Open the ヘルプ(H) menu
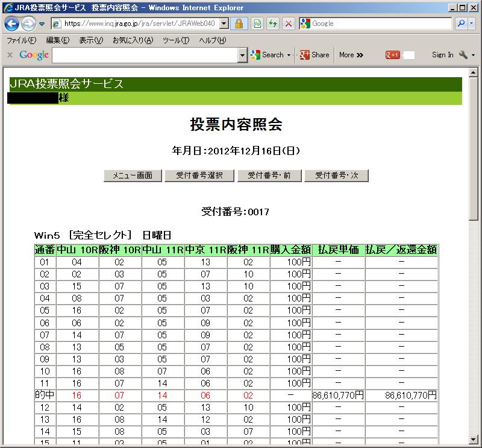 [x=213, y=40]
